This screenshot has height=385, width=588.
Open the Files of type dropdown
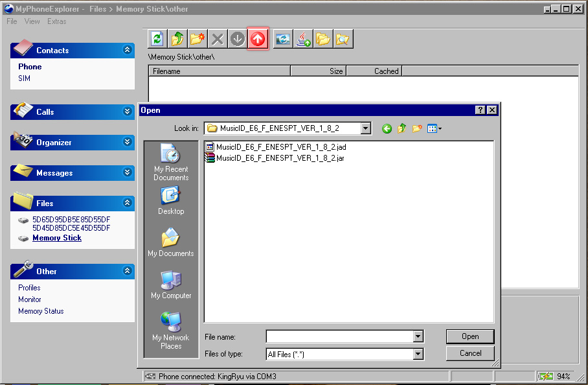pos(418,354)
